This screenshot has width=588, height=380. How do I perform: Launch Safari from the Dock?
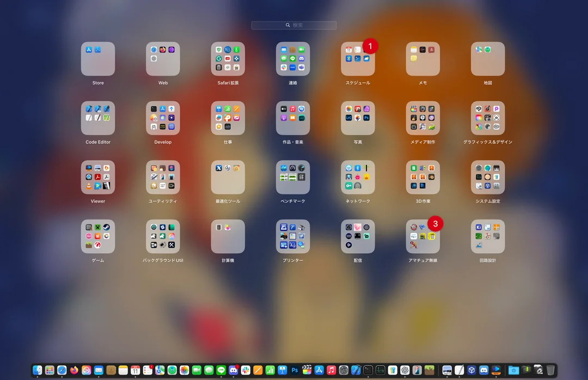click(62, 370)
